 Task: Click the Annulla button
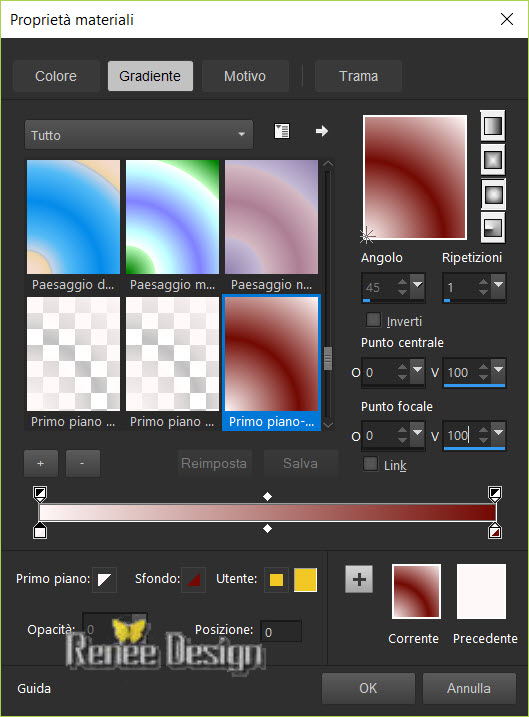pyautogui.click(x=469, y=688)
